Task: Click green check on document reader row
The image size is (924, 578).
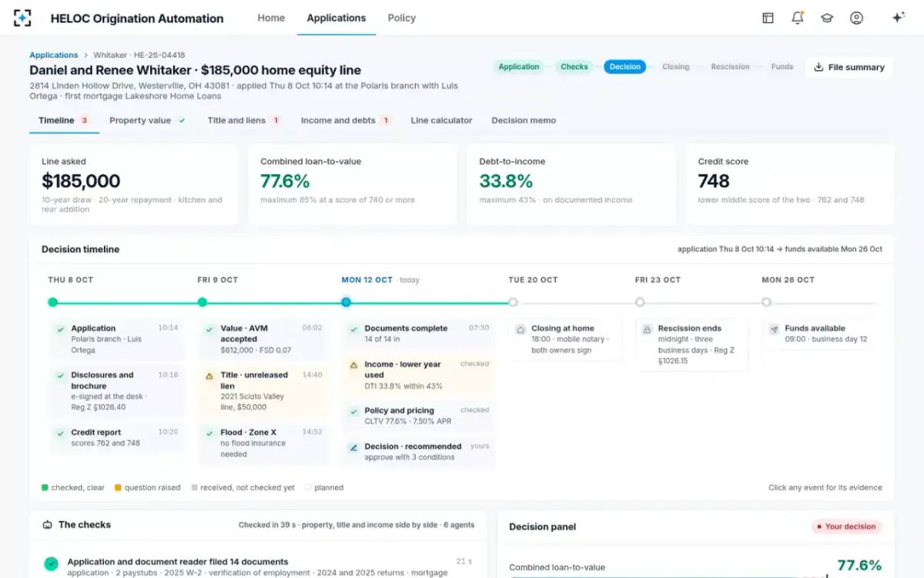Action: coord(51,563)
